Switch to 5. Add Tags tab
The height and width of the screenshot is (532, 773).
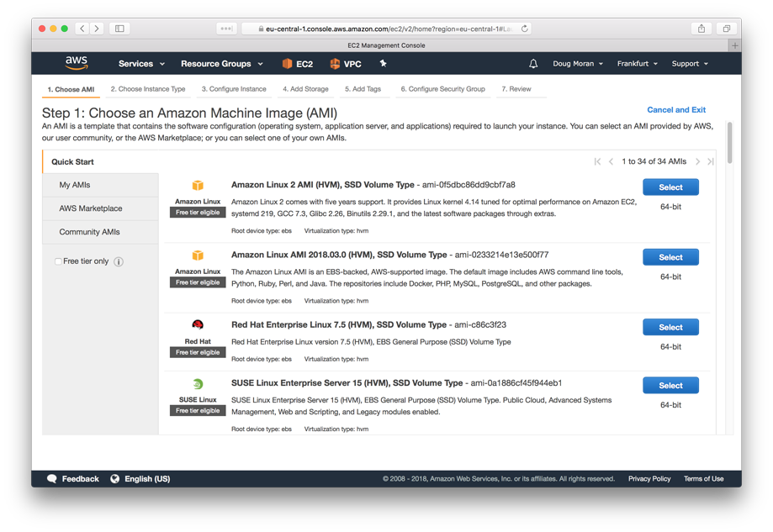(x=363, y=89)
